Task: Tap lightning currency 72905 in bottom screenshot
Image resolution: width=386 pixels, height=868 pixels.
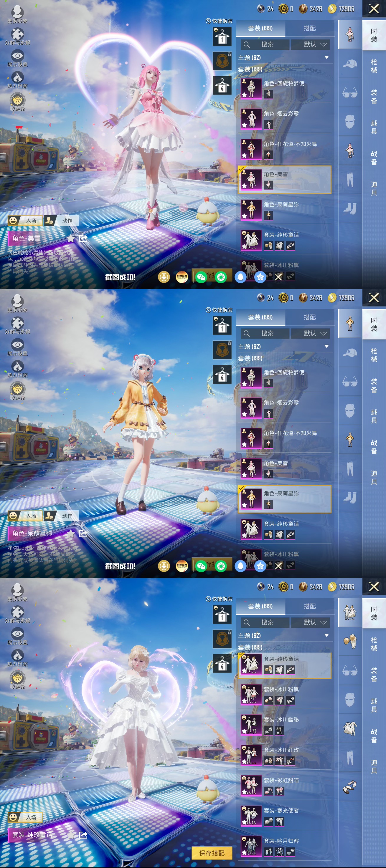Action: pyautogui.click(x=341, y=587)
